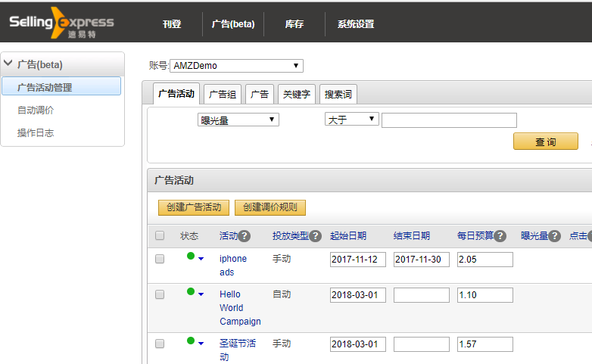Open the iphone ads campaign link
The image size is (592, 364).
coord(233,266)
